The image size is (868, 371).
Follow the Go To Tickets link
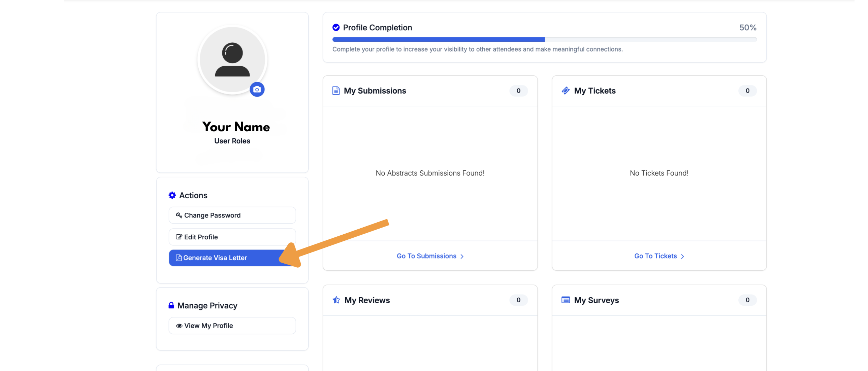click(655, 256)
